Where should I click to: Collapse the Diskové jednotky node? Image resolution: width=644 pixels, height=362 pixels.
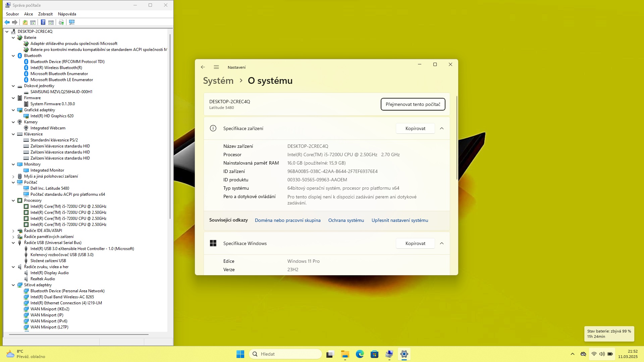click(13, 86)
